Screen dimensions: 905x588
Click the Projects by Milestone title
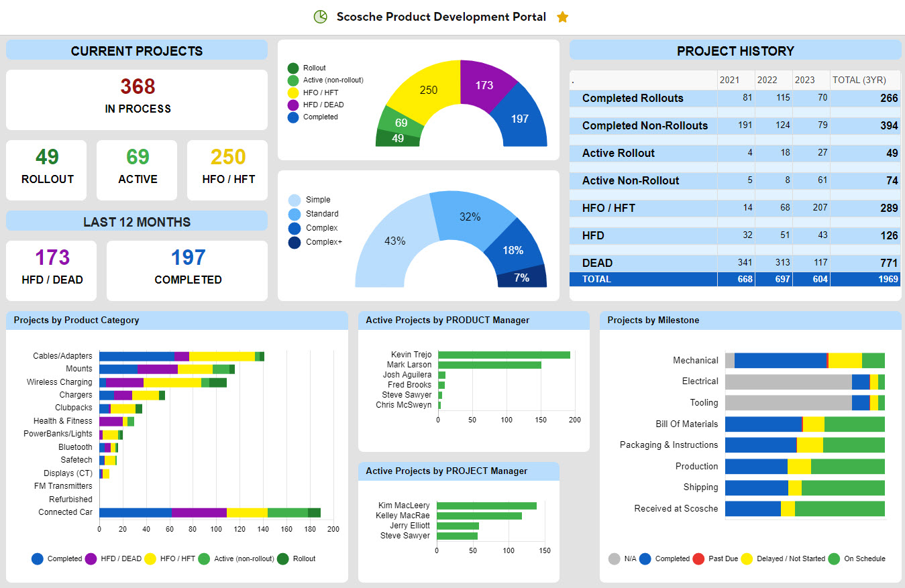pos(653,320)
